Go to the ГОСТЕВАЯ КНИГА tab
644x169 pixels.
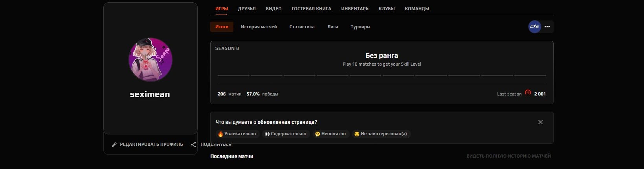click(x=311, y=9)
